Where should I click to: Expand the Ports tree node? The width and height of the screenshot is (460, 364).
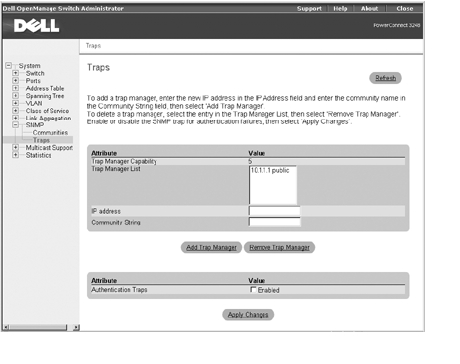(15, 81)
